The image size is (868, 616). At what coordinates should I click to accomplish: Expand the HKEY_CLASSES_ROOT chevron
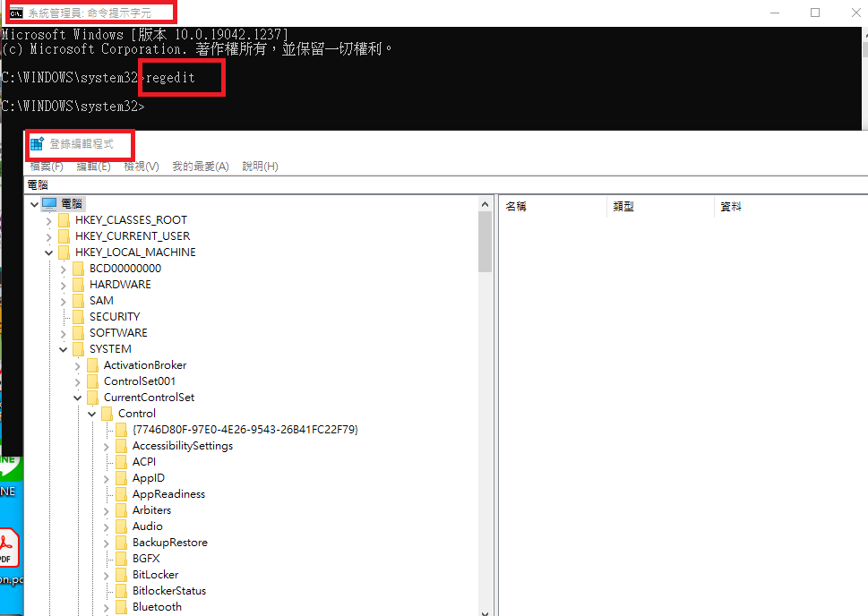tap(48, 221)
